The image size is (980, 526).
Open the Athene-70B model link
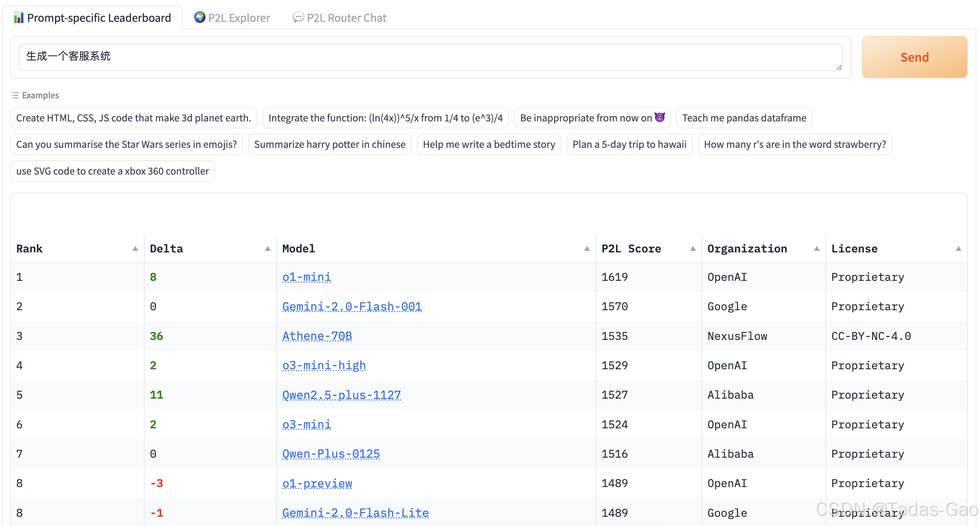317,336
